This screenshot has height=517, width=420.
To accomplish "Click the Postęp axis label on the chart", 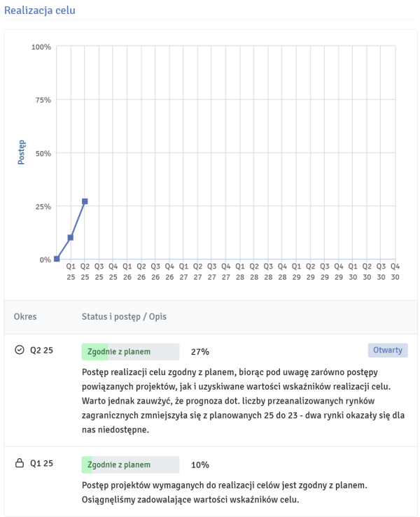I will 21,153.
